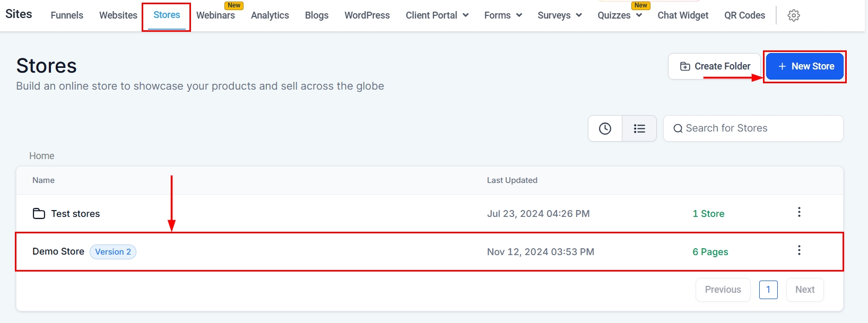Image resolution: width=868 pixels, height=323 pixels.
Task: Click the Home breadcrumb link
Action: [x=41, y=156]
